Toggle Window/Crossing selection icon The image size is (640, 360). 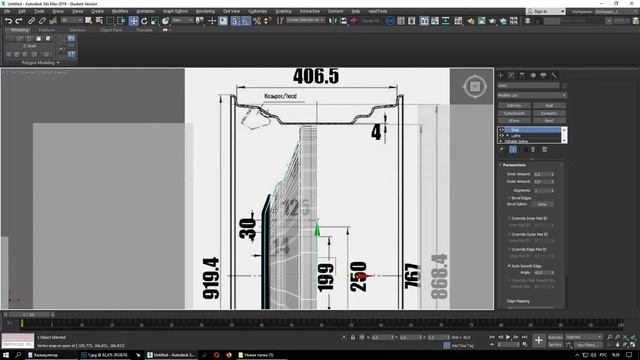[121, 20]
